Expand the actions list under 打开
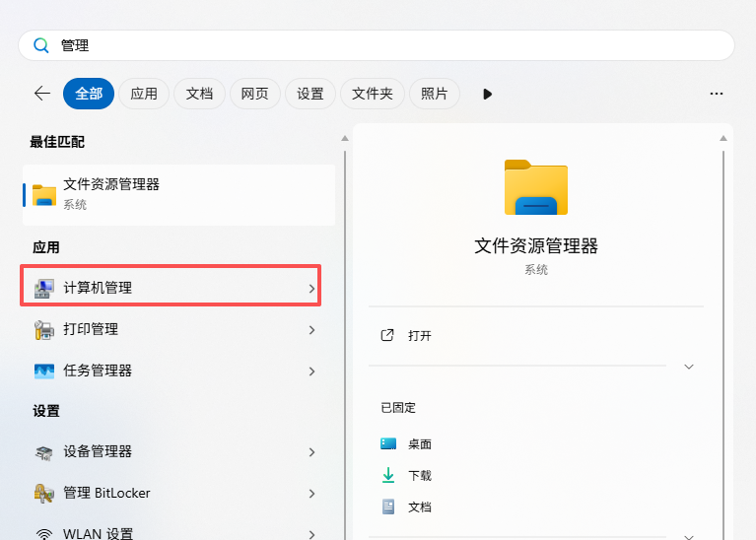 click(x=689, y=367)
